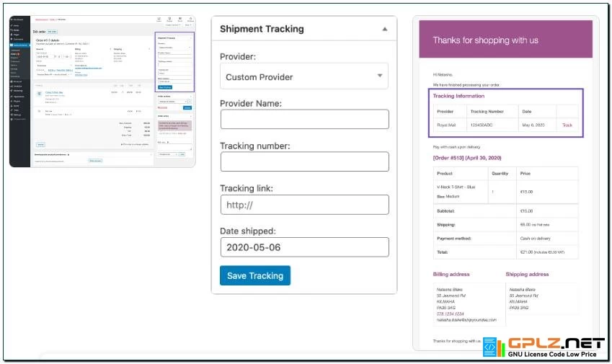This screenshot has width=612, height=364.
Task: Click the large Save Tracking button
Action: pos(255,275)
